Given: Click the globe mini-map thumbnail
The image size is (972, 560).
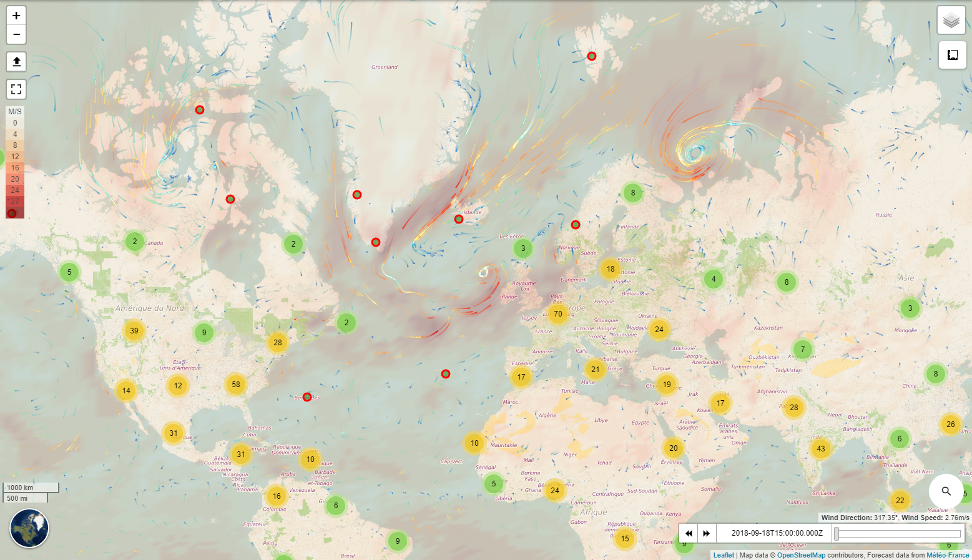Looking at the screenshot, I should coord(29,528).
